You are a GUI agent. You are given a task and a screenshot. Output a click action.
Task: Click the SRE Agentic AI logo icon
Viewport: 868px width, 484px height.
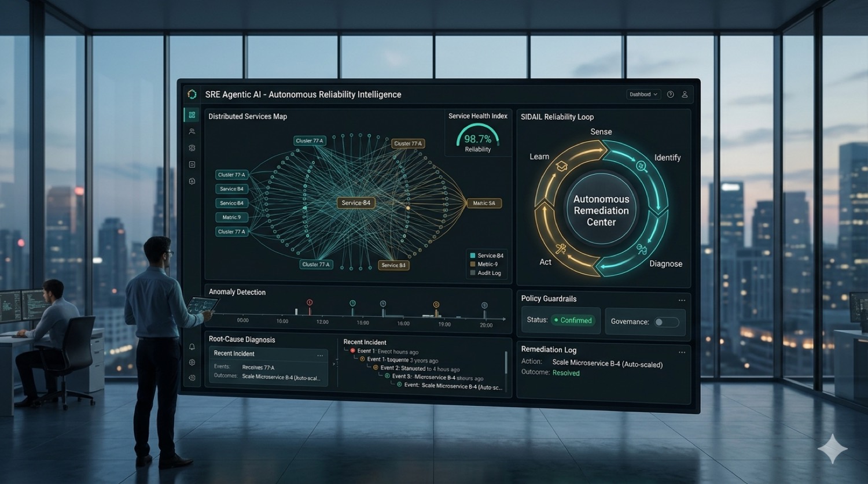tap(192, 94)
